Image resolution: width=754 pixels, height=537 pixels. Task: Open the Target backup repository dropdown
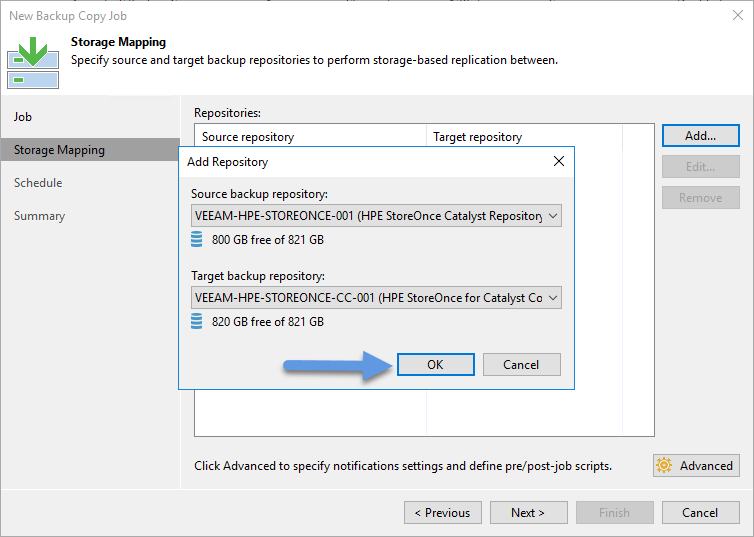click(376, 298)
